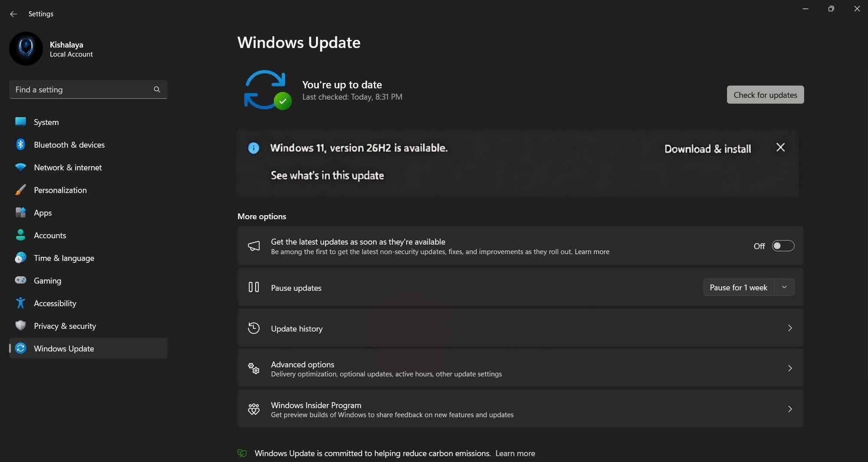Expand the pause duration dropdown arrow
868x462 pixels.
784,287
